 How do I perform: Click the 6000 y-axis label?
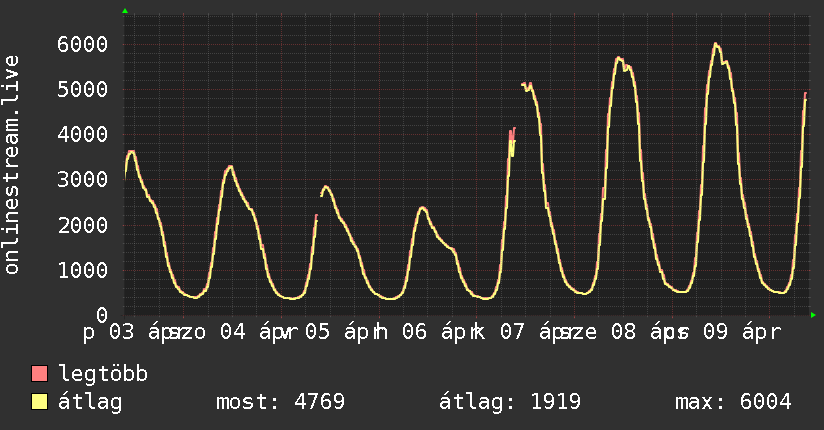point(83,44)
